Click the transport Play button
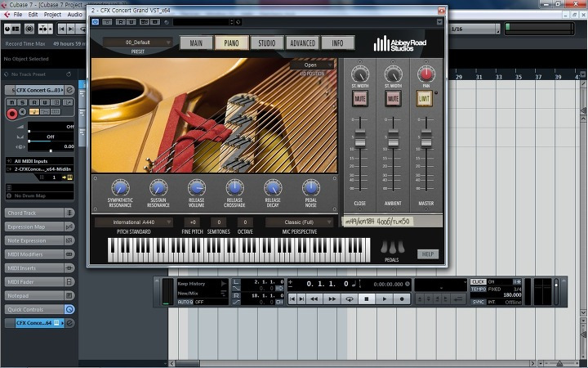 (x=384, y=299)
